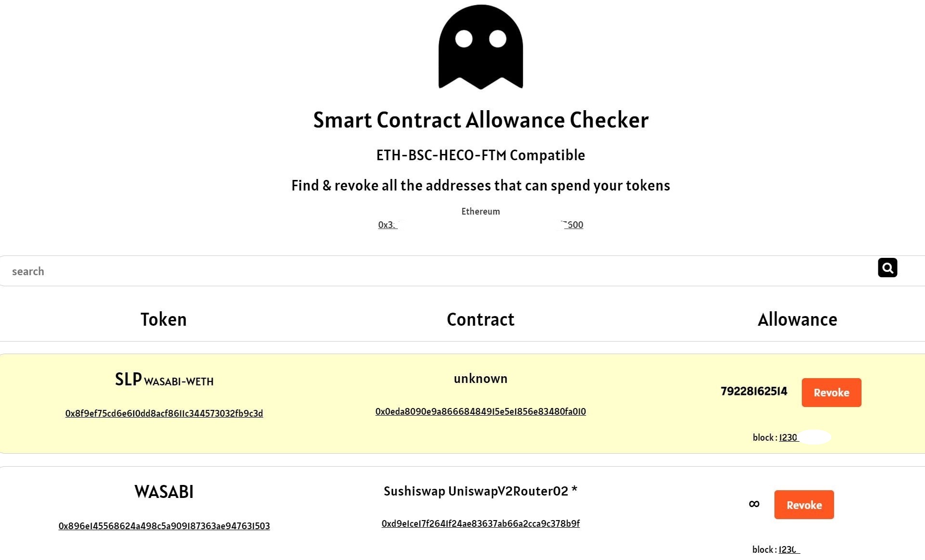This screenshot has height=560, width=925.
Task: Open the Sushiswap router contract address link
Action: [481, 523]
